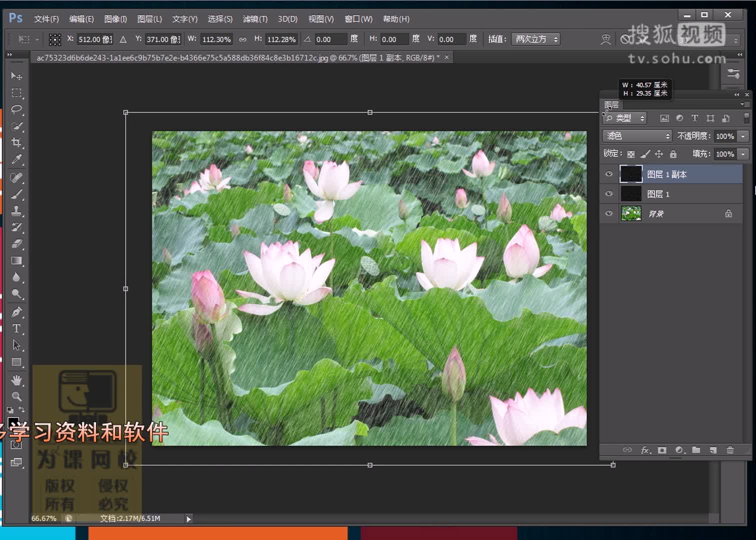Select the Quick Selection tool
Screen dimensions: 756x540
(16, 126)
